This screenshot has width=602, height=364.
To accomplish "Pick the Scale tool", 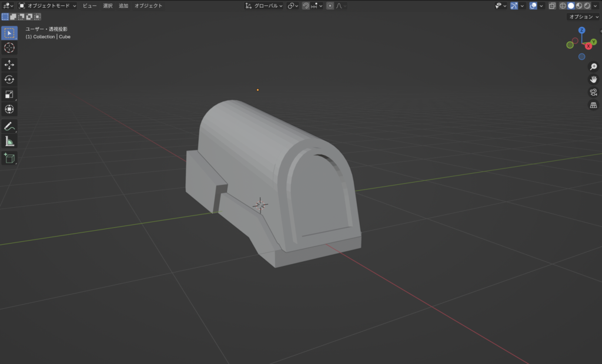I will 9,95.
